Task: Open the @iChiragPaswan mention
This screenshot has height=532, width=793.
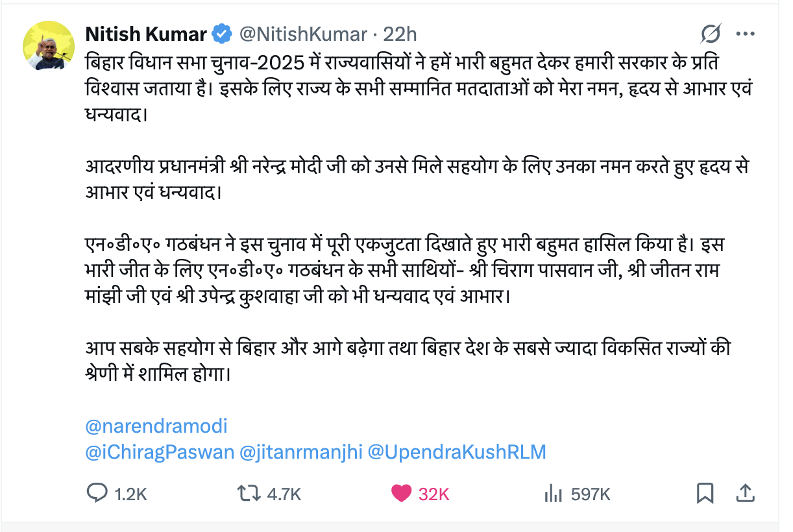Action: 160,452
